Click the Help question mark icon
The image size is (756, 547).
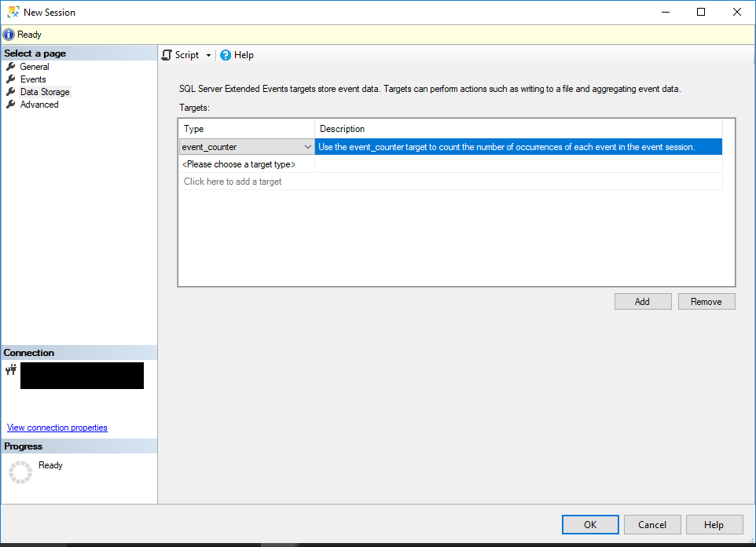(226, 55)
